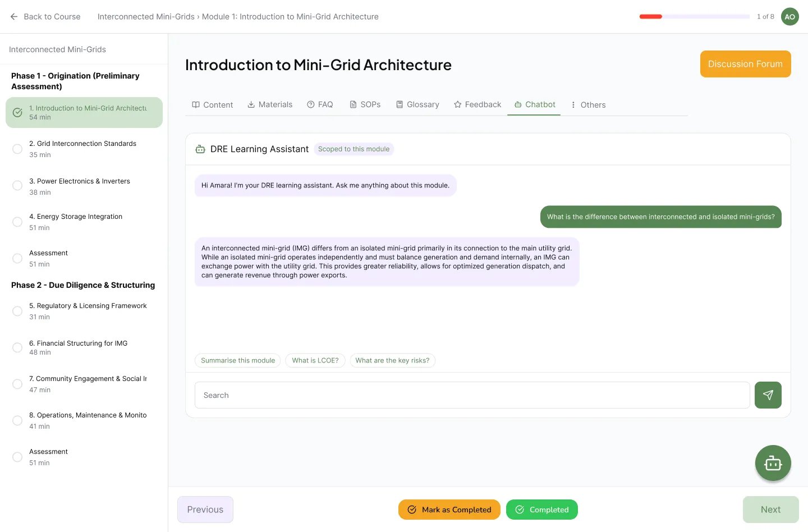Click 'Interconnected Mini-Grids' sidebar course title

pos(57,49)
